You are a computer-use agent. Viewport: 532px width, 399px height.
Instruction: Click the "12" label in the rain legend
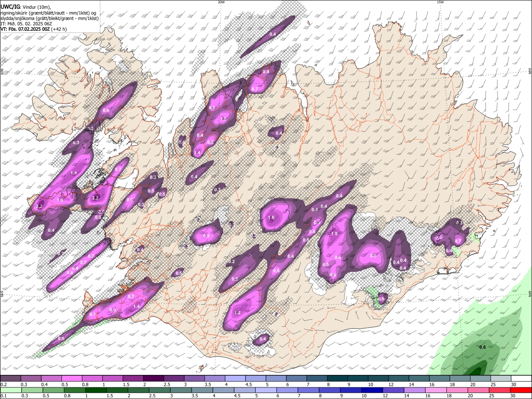384,396
